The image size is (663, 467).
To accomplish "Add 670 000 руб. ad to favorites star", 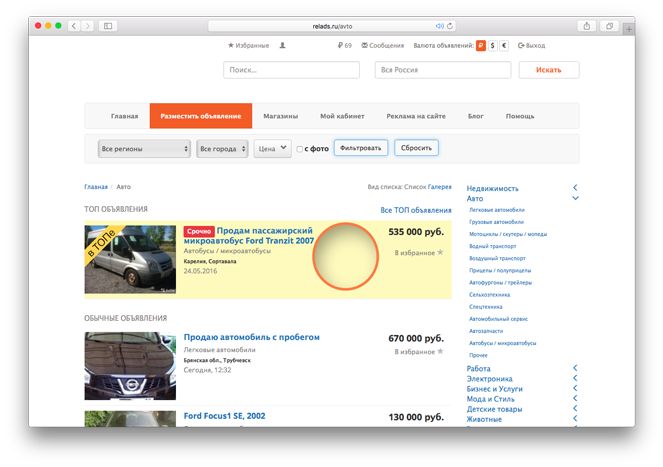I will pos(440,351).
